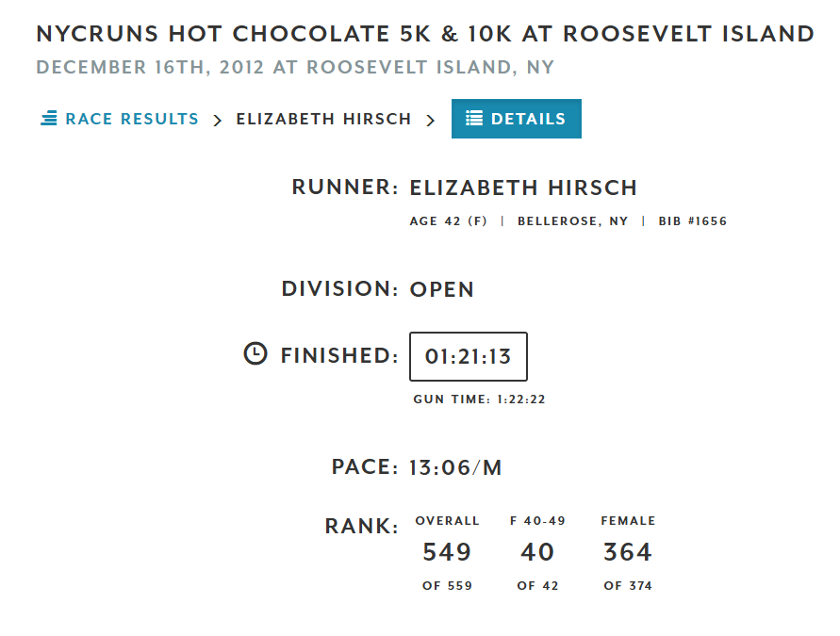The height and width of the screenshot is (636, 840).
Task: Click the clock icon beside Finished
Action: [255, 353]
